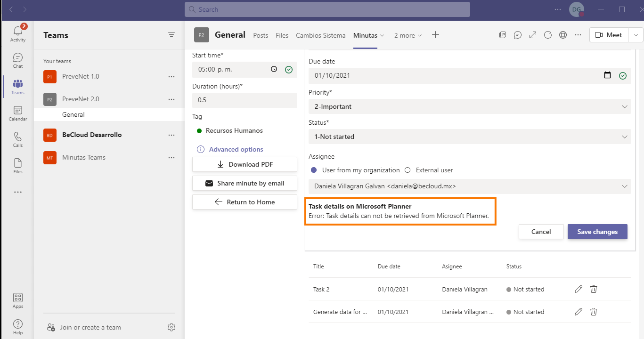The image size is (644, 339).
Task: Delete the Generate data task
Action: tap(594, 312)
